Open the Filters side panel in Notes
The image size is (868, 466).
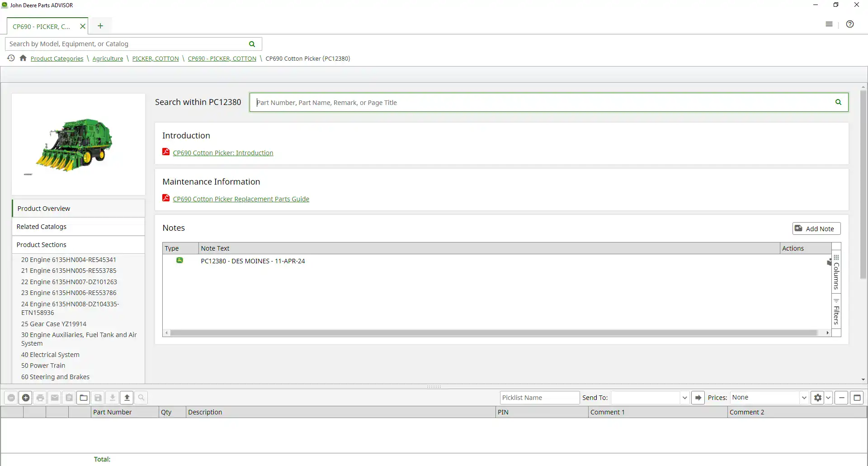[x=836, y=312]
